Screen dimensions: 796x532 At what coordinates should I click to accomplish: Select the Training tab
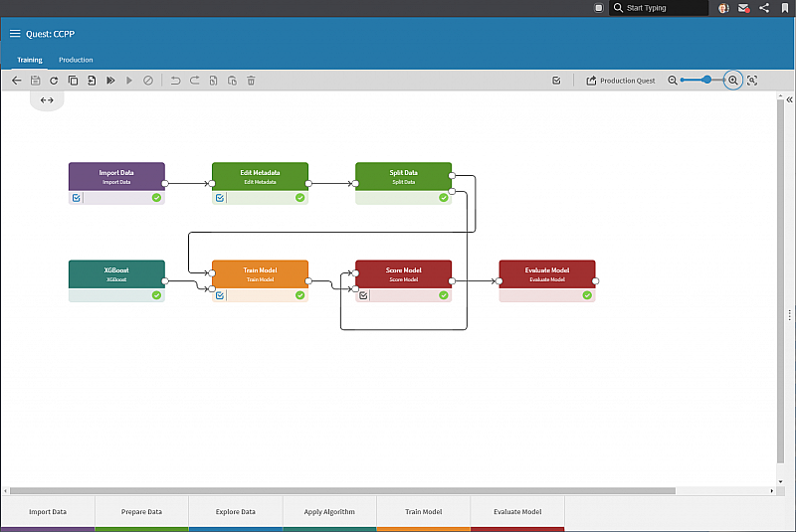[x=30, y=60]
